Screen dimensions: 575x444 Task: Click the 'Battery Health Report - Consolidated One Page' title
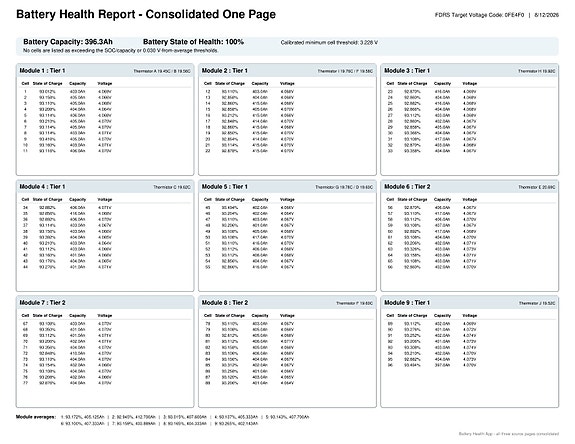(146, 14)
